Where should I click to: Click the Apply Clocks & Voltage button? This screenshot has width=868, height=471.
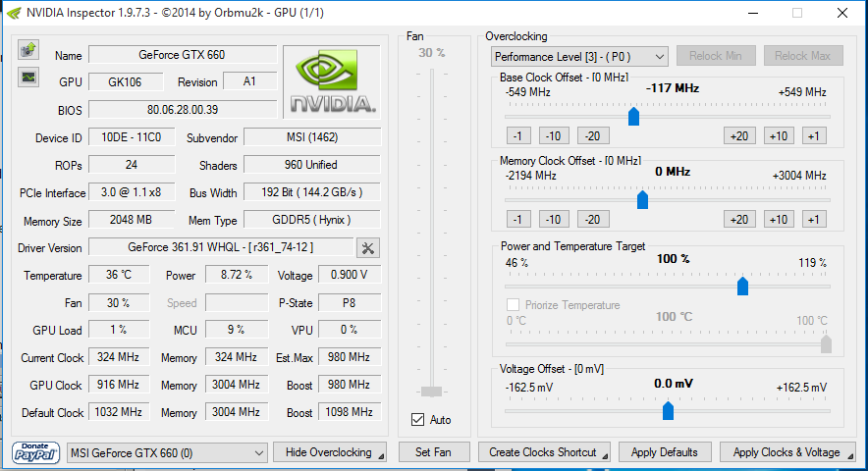coord(787,452)
